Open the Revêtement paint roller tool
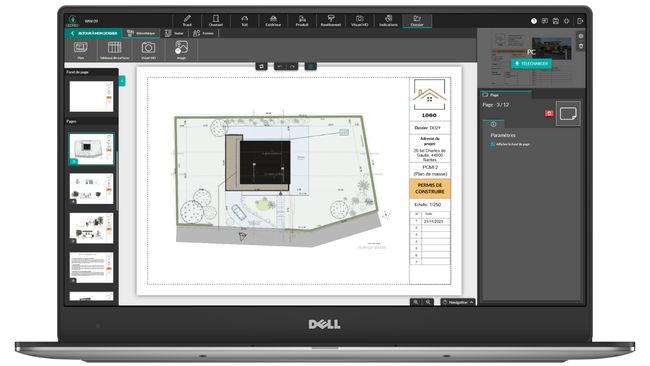Image resolution: width=650 pixels, height=366 pixels. (x=331, y=21)
